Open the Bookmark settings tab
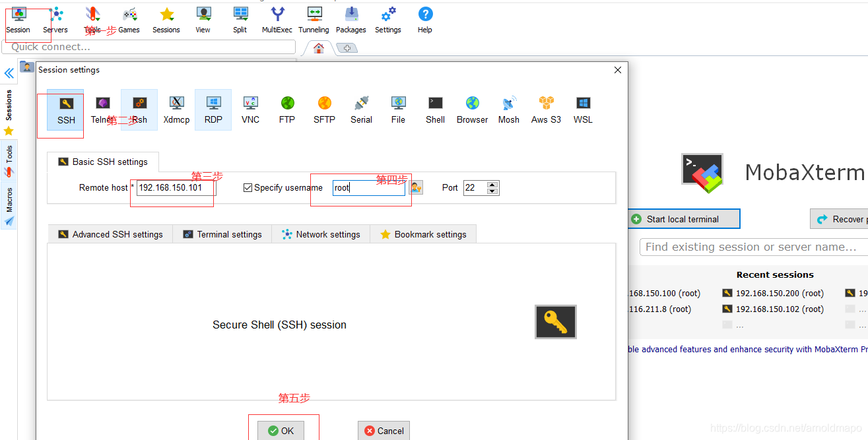 [423, 234]
